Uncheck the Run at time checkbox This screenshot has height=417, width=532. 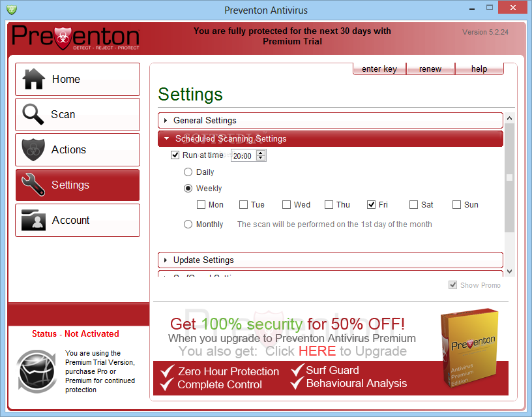(x=175, y=155)
